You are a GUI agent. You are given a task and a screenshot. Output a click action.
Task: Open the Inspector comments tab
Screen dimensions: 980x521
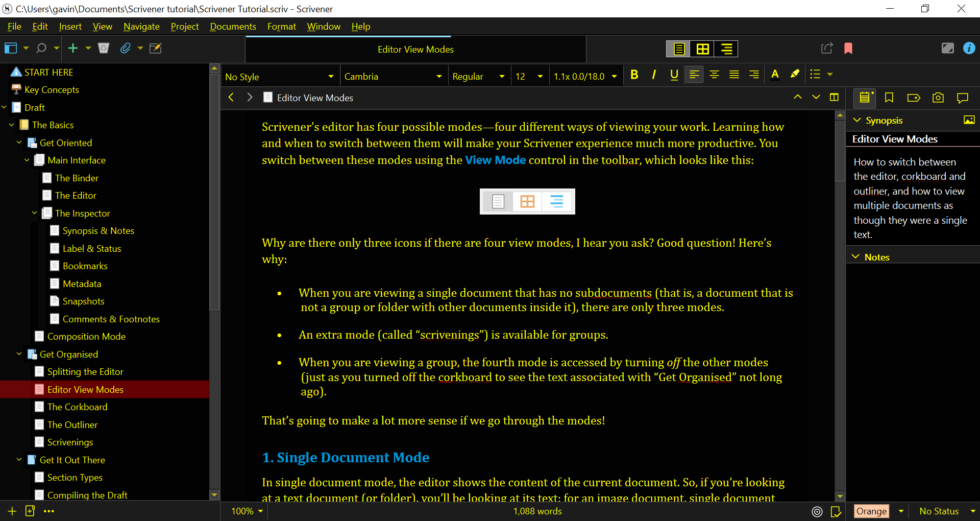(x=963, y=98)
